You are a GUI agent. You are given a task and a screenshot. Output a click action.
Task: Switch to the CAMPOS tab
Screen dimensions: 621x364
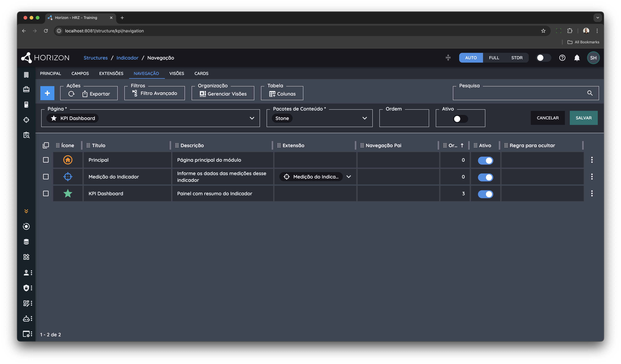(x=80, y=73)
